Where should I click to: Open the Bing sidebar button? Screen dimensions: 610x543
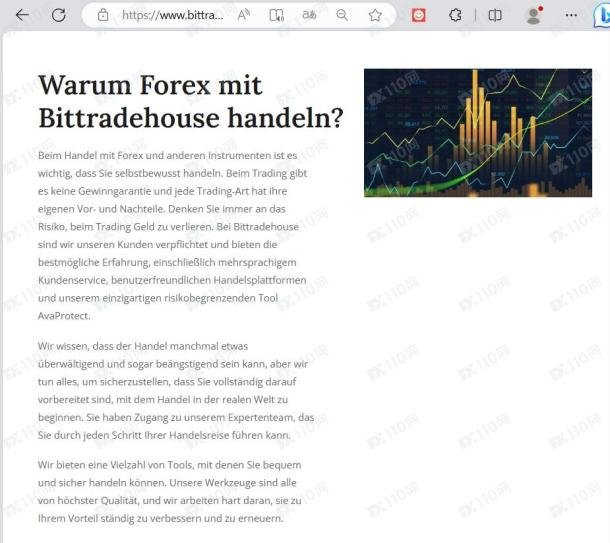pyautogui.click(x=601, y=16)
